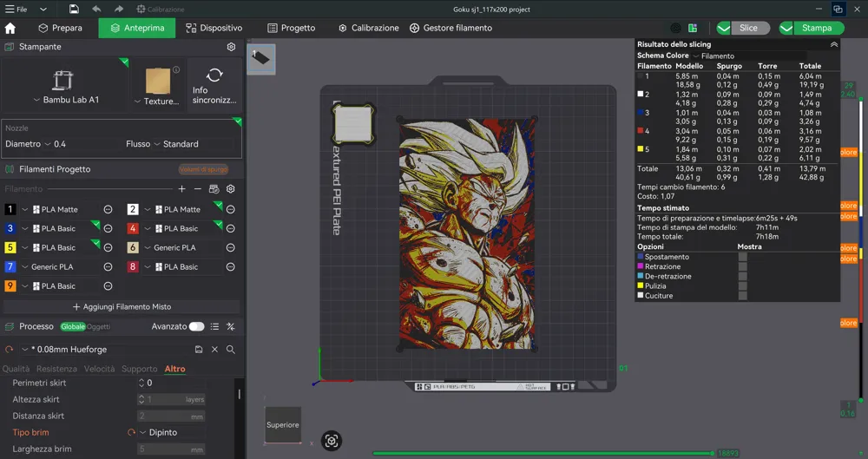Save the 0.08mm Hueforge process preset
The height and width of the screenshot is (459, 868).
click(x=199, y=350)
